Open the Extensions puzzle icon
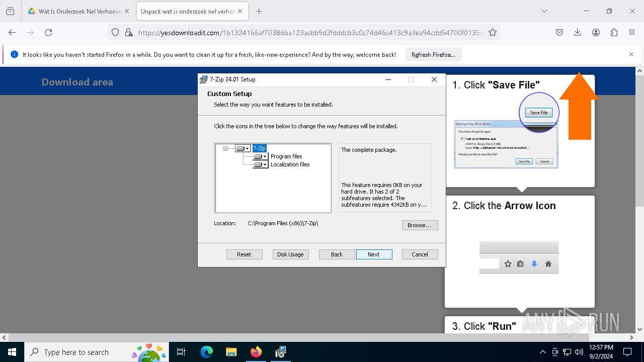 pyautogui.click(x=614, y=32)
